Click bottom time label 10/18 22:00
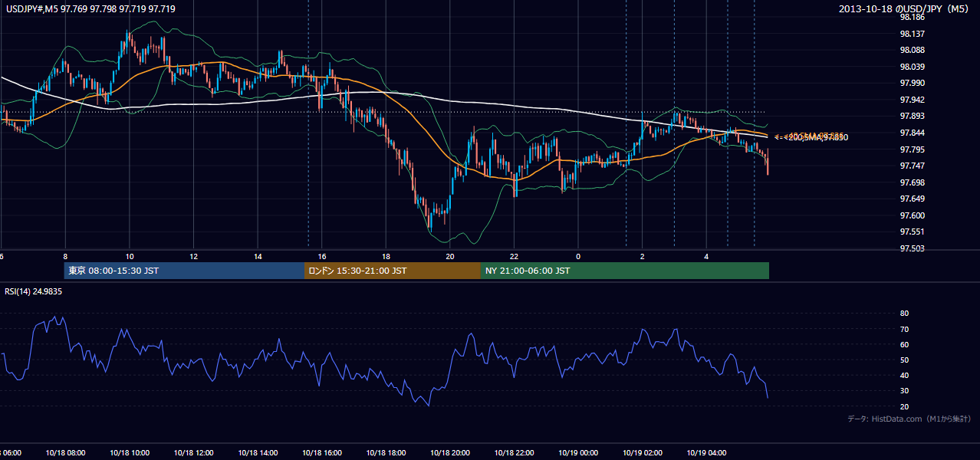 tap(514, 452)
